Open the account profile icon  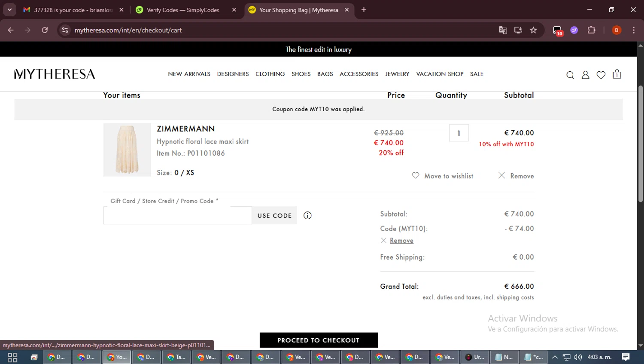pos(585,75)
